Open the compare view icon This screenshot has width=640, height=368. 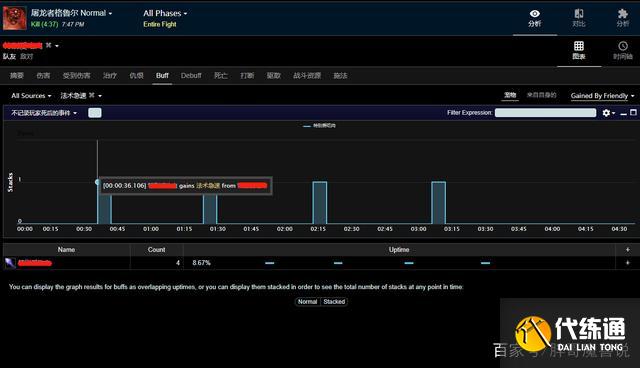[x=579, y=13]
